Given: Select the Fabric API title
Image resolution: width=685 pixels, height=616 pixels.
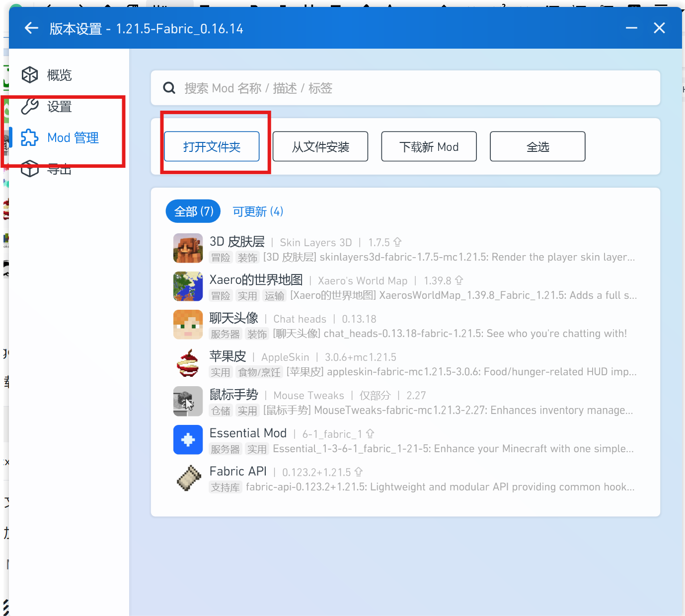Looking at the screenshot, I should (238, 471).
